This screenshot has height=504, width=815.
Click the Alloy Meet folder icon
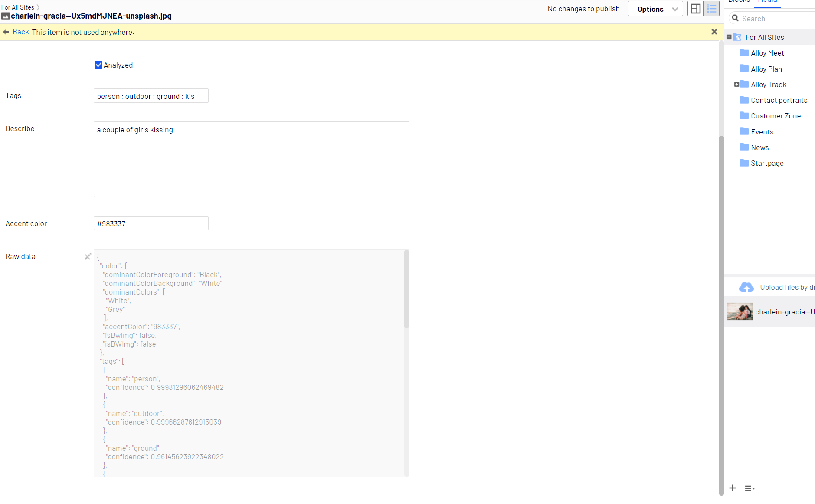tap(744, 53)
